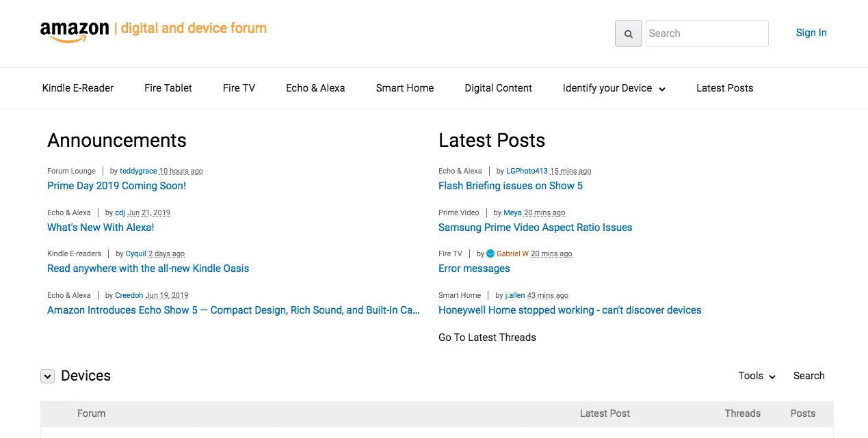Open Prime Day 2019 Coming Soon thread
Screen dimensions: 868x438
[116, 186]
